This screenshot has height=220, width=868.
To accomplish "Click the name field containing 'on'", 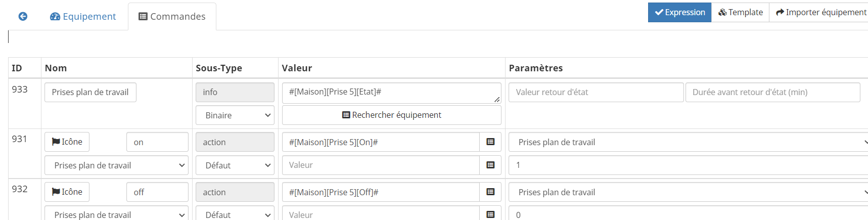I will 157,142.
